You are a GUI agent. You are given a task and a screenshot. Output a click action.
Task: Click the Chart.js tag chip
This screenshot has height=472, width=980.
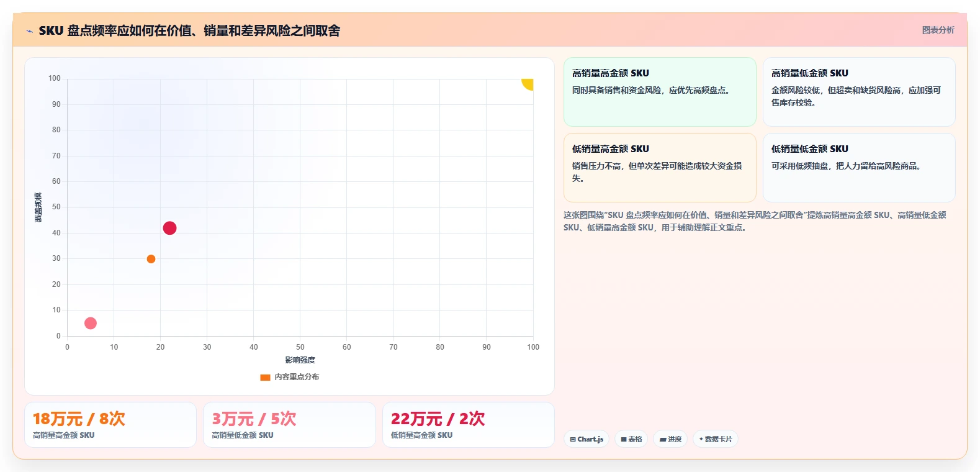pyautogui.click(x=587, y=439)
